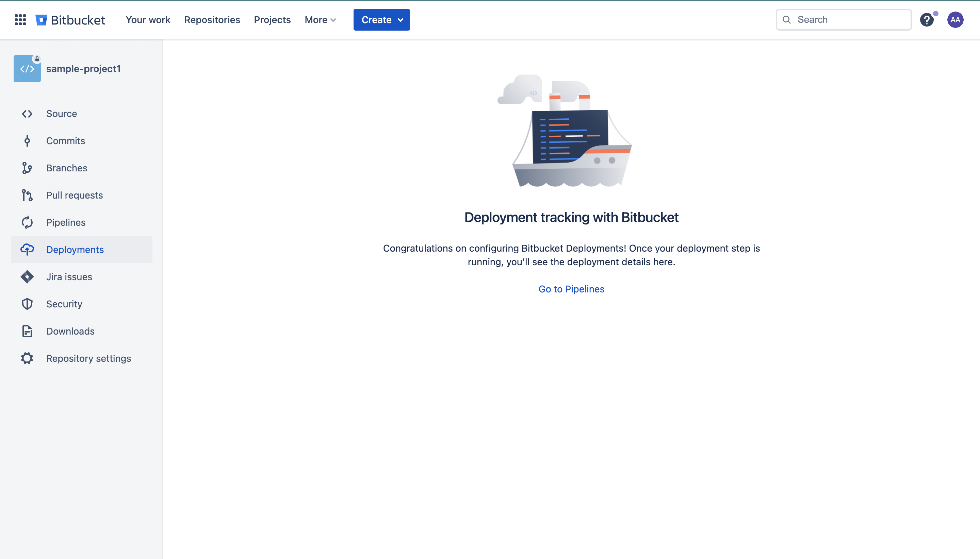Open the Repositories menu item
980x559 pixels.
tap(212, 20)
